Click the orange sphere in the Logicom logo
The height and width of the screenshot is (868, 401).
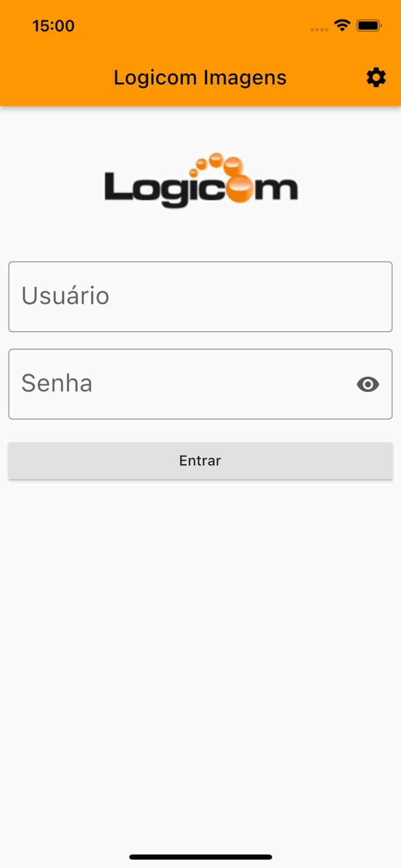tap(238, 186)
